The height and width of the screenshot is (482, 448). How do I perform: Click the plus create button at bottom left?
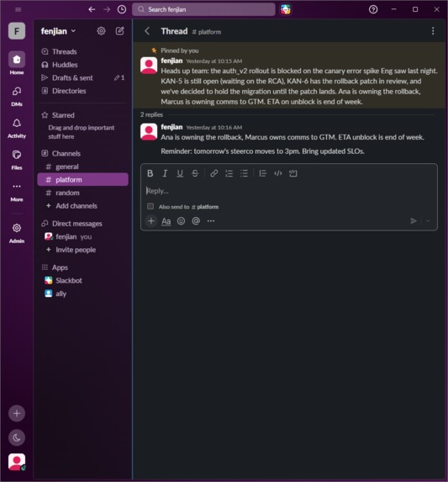pyautogui.click(x=17, y=414)
